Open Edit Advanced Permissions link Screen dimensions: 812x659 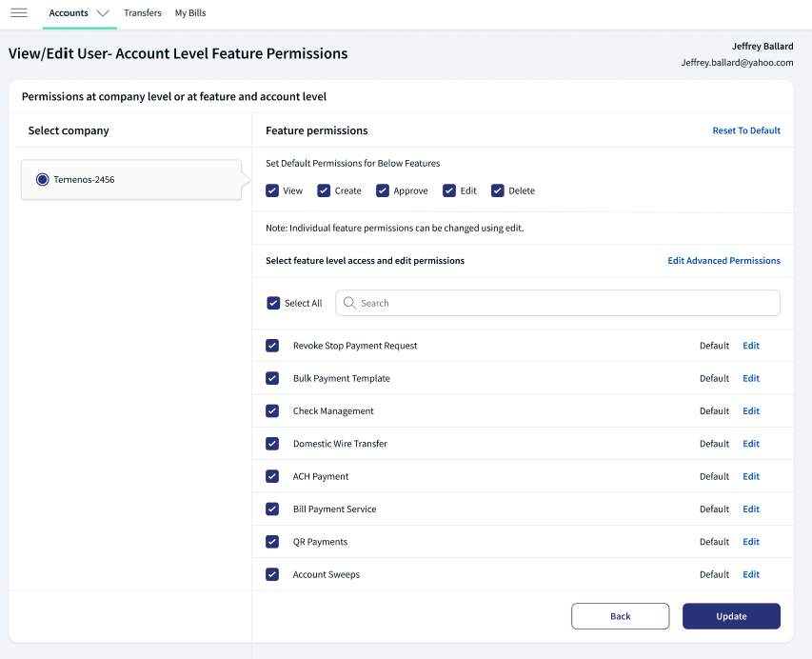click(724, 261)
